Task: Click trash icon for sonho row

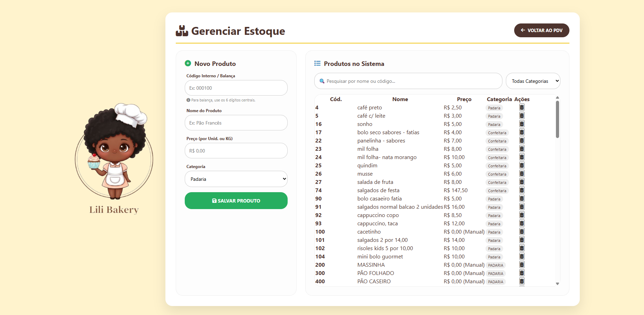Action: pos(522,124)
